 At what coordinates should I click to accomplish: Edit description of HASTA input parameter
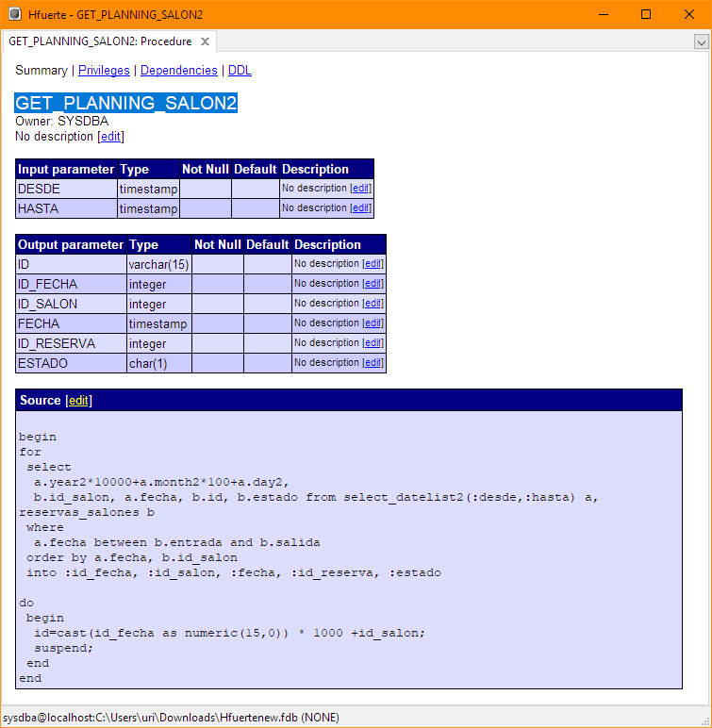pos(360,208)
